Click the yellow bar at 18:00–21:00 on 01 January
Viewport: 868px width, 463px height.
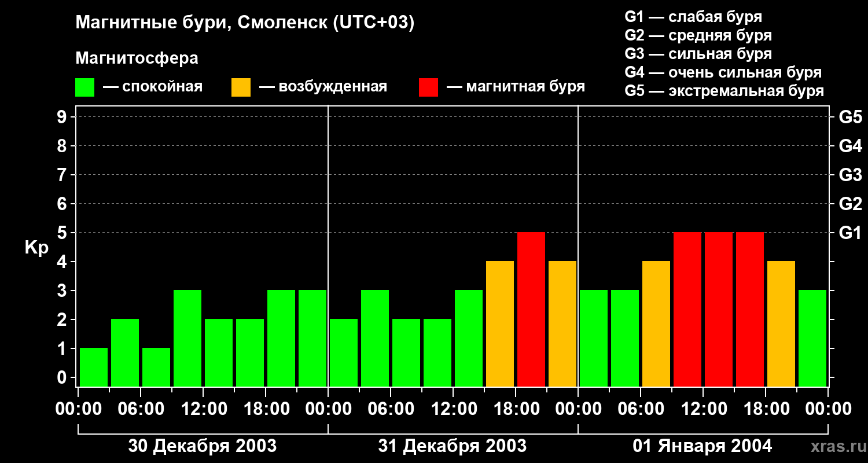point(781,324)
